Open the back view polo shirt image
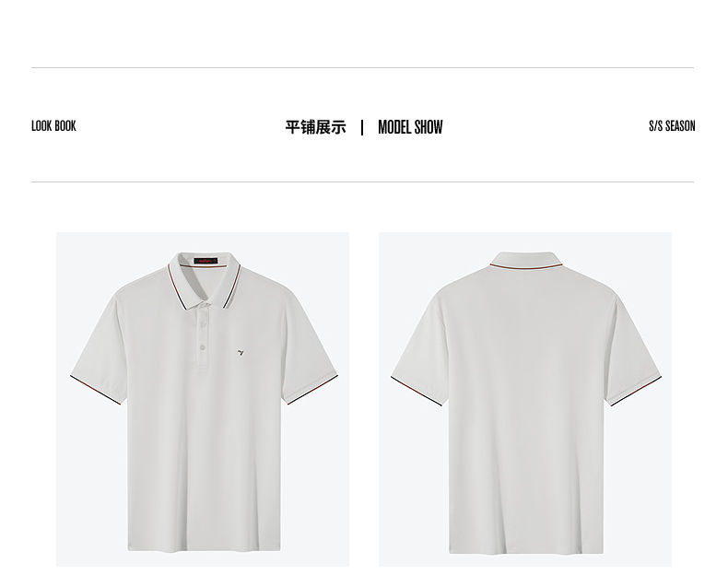728x575 pixels. coord(525,399)
